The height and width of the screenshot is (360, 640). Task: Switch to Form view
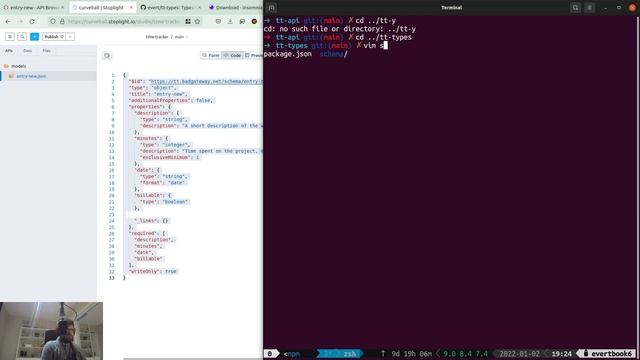[211, 55]
